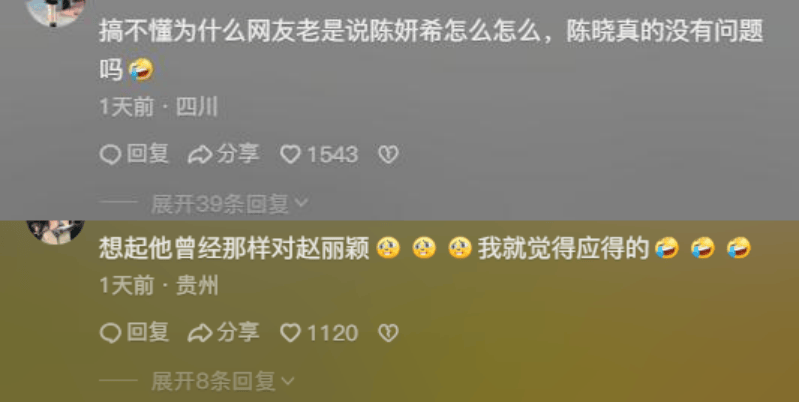Tap the laughing-crying emoji after 吗

(141, 70)
